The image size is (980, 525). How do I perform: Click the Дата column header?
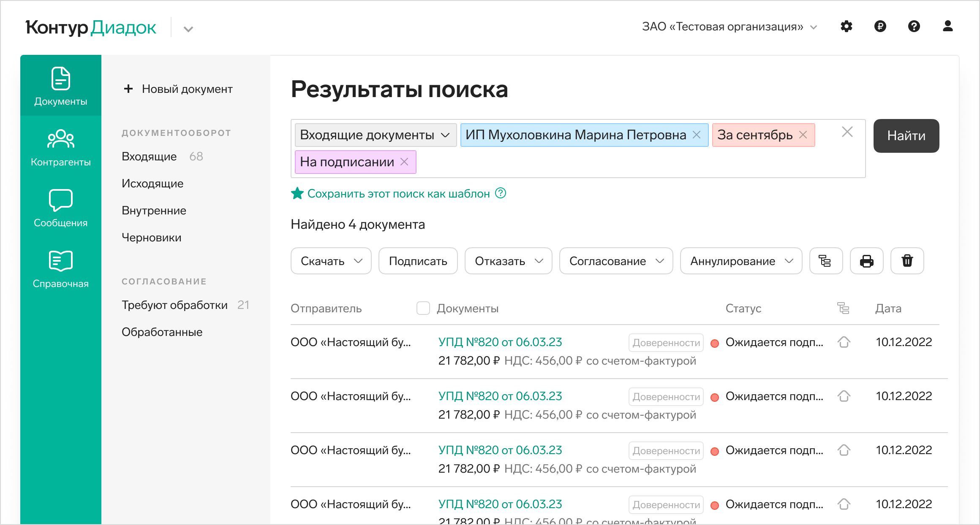pyautogui.click(x=888, y=309)
